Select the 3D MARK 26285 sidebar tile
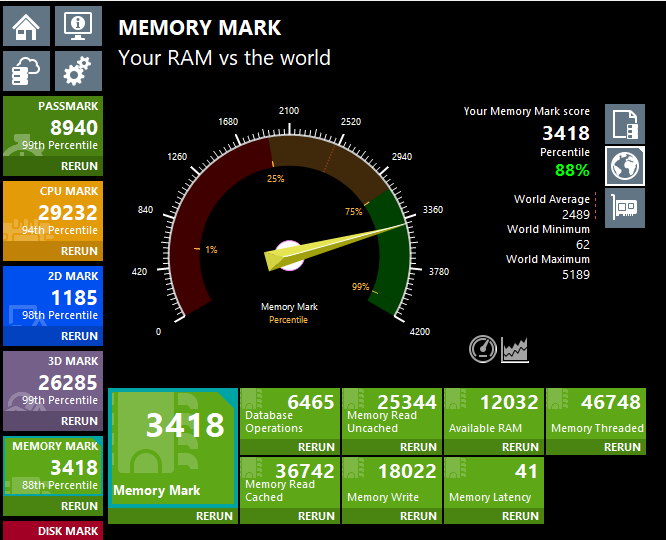Viewport: 666px width, 540px height. coord(53,382)
